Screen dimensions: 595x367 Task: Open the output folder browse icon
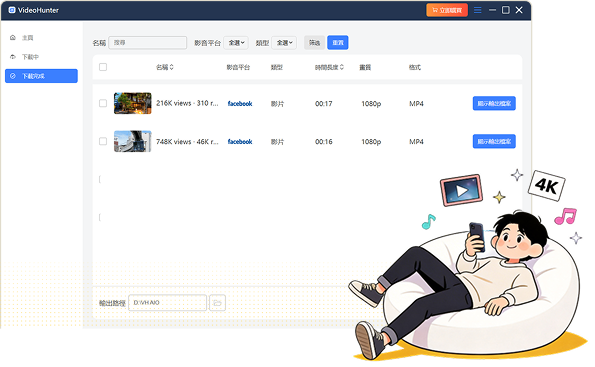tap(217, 302)
